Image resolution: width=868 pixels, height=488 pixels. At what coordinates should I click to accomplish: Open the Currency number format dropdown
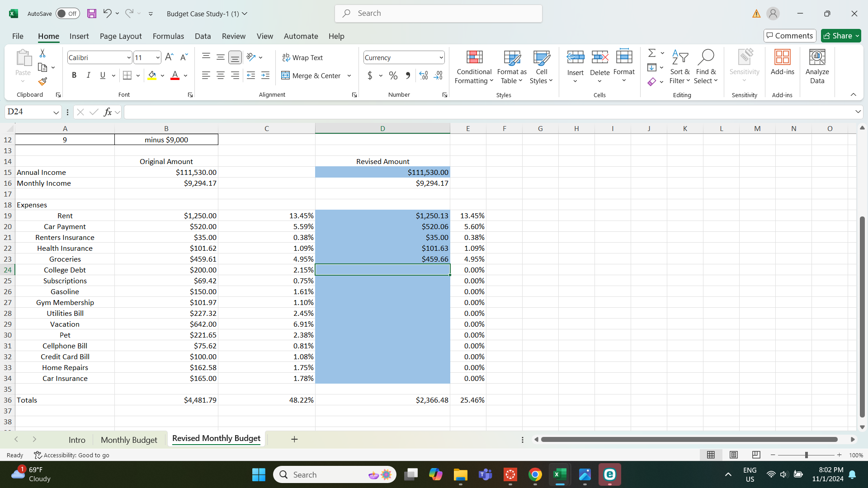click(x=441, y=57)
